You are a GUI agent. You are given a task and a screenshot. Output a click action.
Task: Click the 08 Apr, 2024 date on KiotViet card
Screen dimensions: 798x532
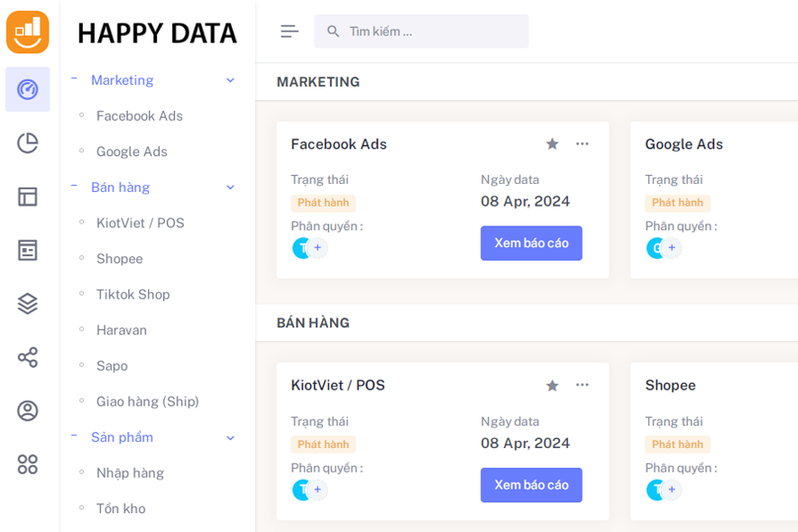point(525,443)
